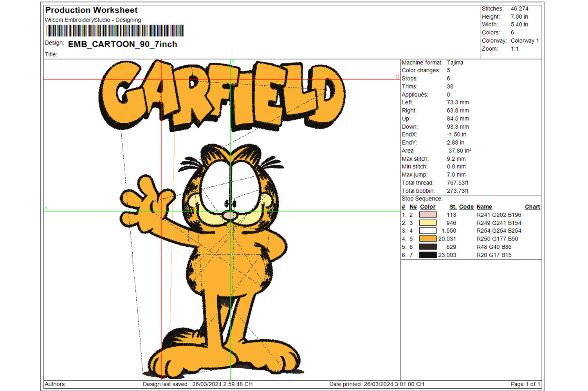588x391 pixels.
Task: Click the Total thread value 767.53ft
Action: click(458, 183)
